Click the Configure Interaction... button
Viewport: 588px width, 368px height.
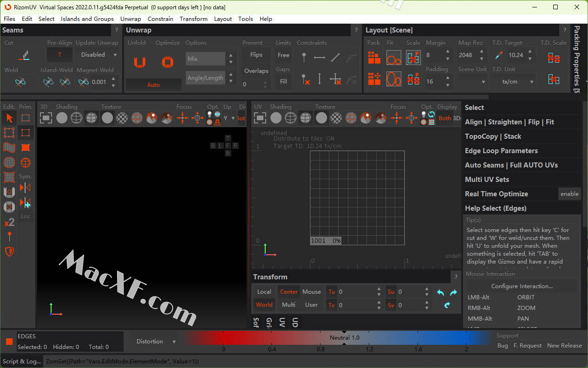click(x=522, y=286)
